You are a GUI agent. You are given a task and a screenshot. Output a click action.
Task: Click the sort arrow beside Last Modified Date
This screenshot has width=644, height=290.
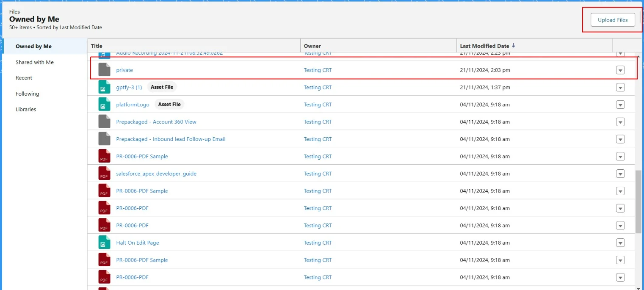click(x=514, y=46)
